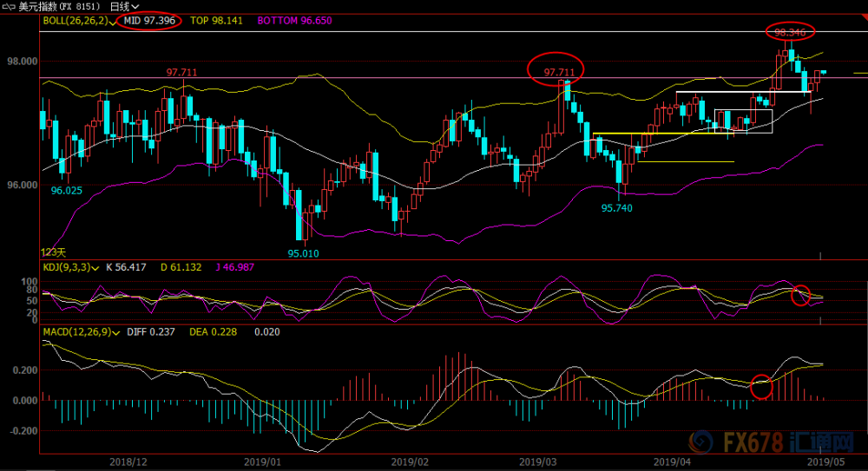Select the J 46.987 KDJ value
Viewport: 868px width, 471px height.
pos(234,267)
